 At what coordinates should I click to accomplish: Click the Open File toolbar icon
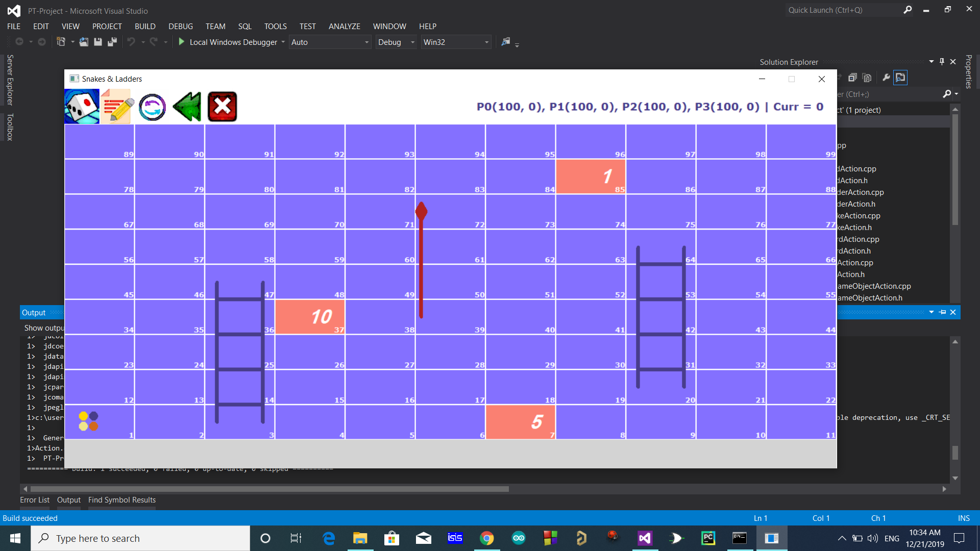(84, 42)
